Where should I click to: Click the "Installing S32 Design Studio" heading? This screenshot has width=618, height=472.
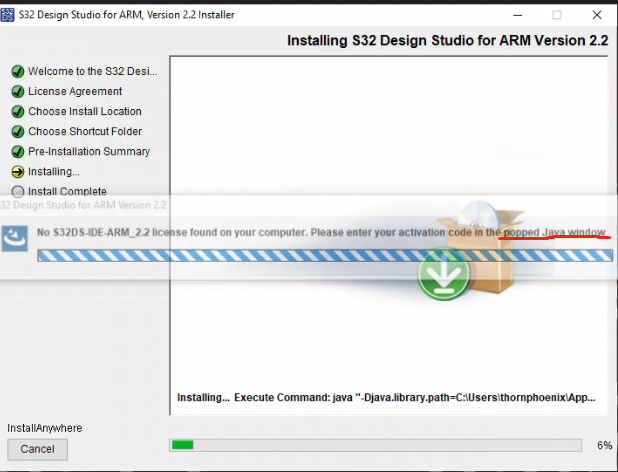(448, 41)
